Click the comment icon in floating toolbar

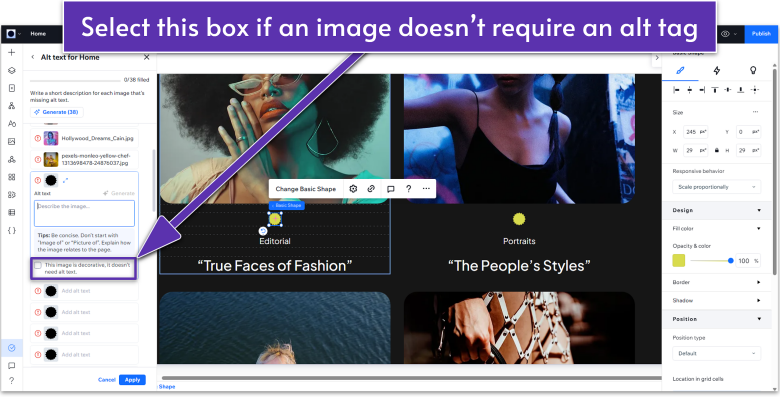(390, 189)
